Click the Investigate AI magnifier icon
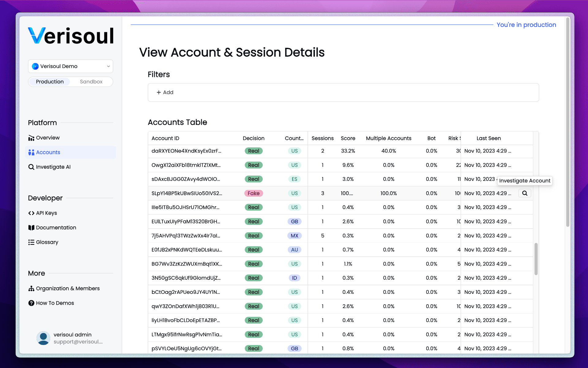The width and height of the screenshot is (588, 368). coord(31,167)
